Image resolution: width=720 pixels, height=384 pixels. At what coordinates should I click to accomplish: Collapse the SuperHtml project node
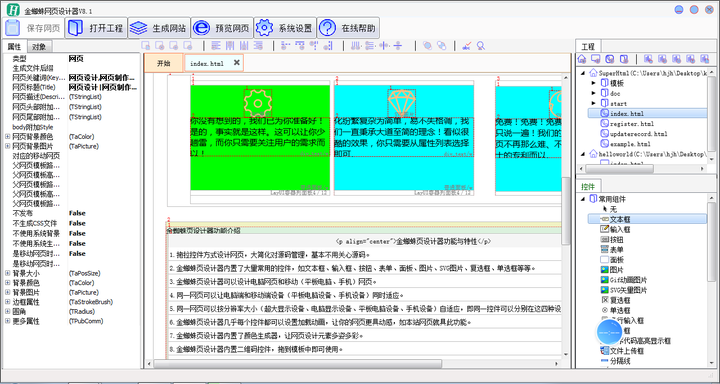(x=583, y=73)
